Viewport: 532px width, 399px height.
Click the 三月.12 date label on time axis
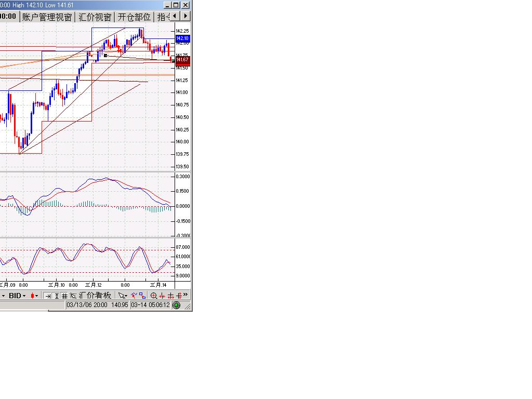[94, 285]
